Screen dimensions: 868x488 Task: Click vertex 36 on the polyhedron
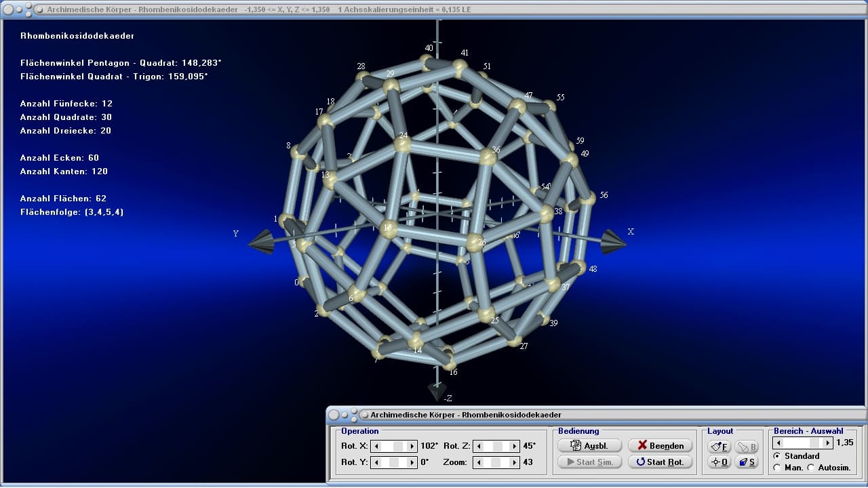pos(488,158)
